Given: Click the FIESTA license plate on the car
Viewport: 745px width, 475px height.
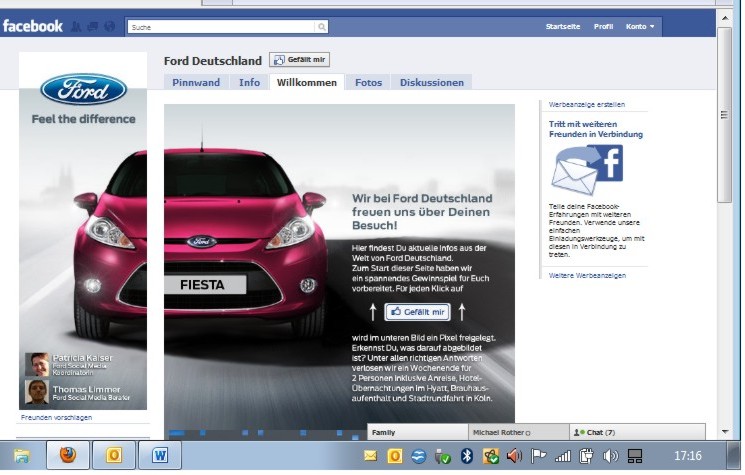Looking at the screenshot, I should tap(205, 285).
